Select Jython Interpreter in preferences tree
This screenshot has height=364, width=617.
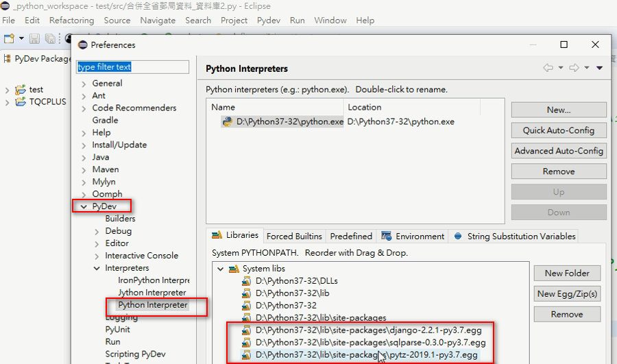(x=152, y=293)
